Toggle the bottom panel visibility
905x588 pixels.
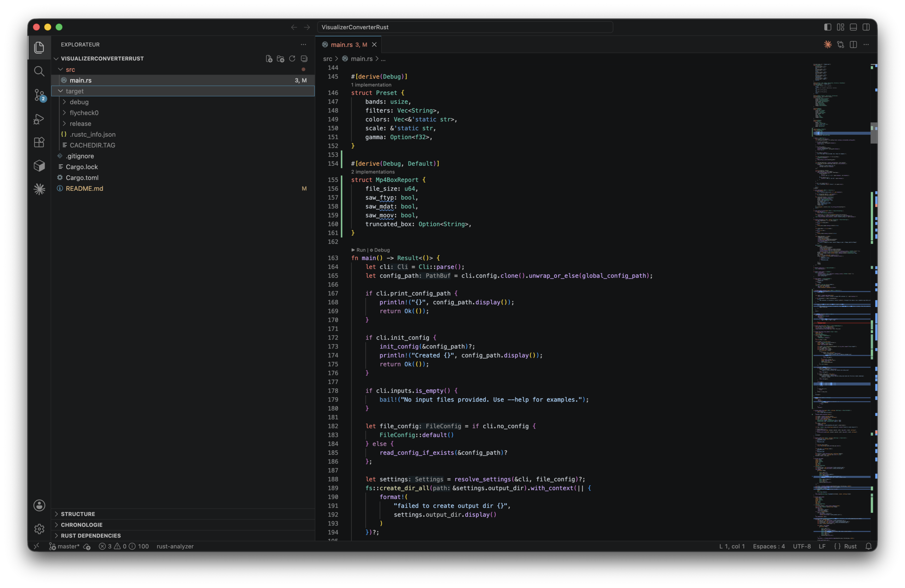click(x=853, y=27)
